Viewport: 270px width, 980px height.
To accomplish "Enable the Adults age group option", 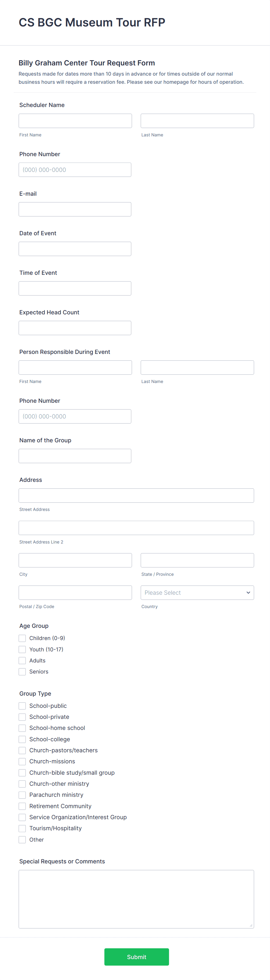I will (x=22, y=660).
